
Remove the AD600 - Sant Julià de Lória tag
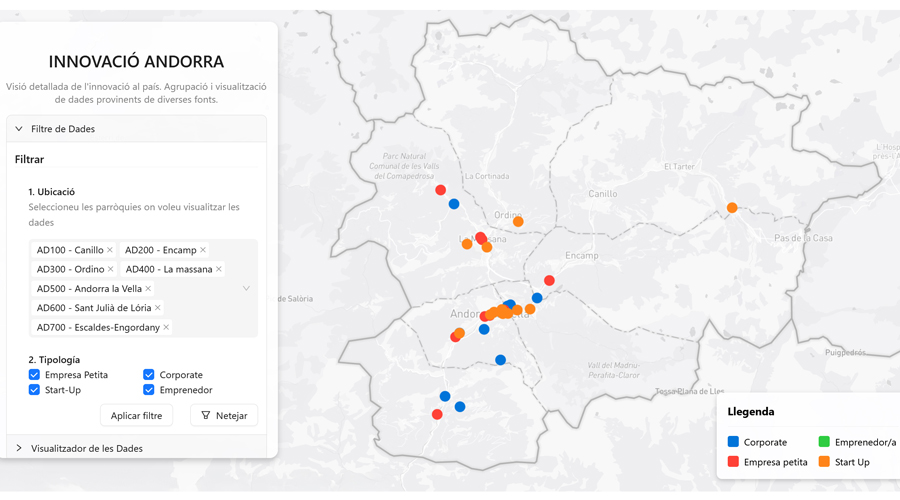tap(157, 308)
